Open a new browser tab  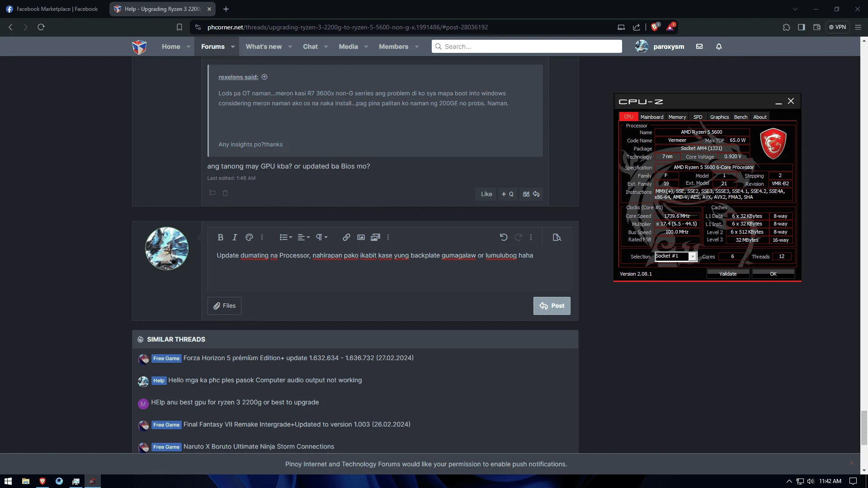pos(226,9)
